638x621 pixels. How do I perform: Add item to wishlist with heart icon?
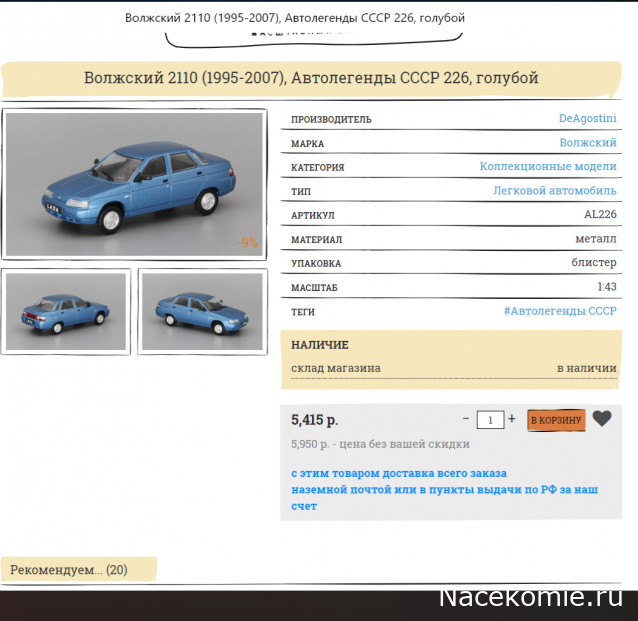[x=601, y=419]
